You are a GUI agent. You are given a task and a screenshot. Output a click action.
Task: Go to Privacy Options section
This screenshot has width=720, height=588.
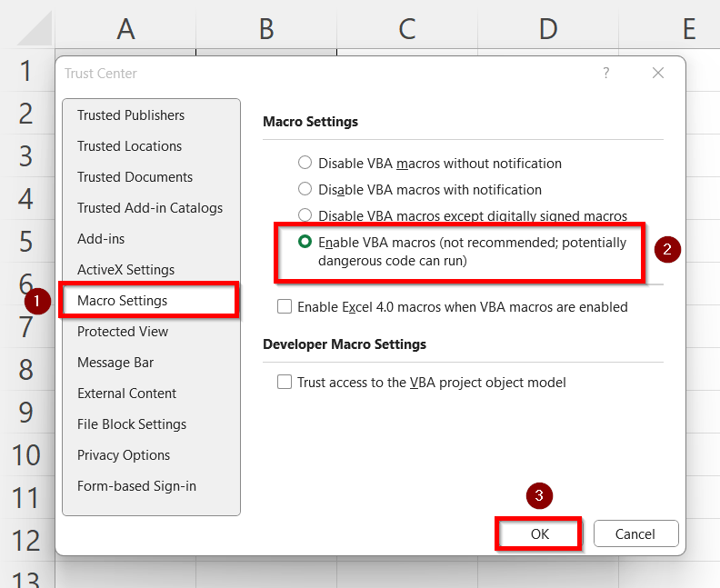coord(124,455)
